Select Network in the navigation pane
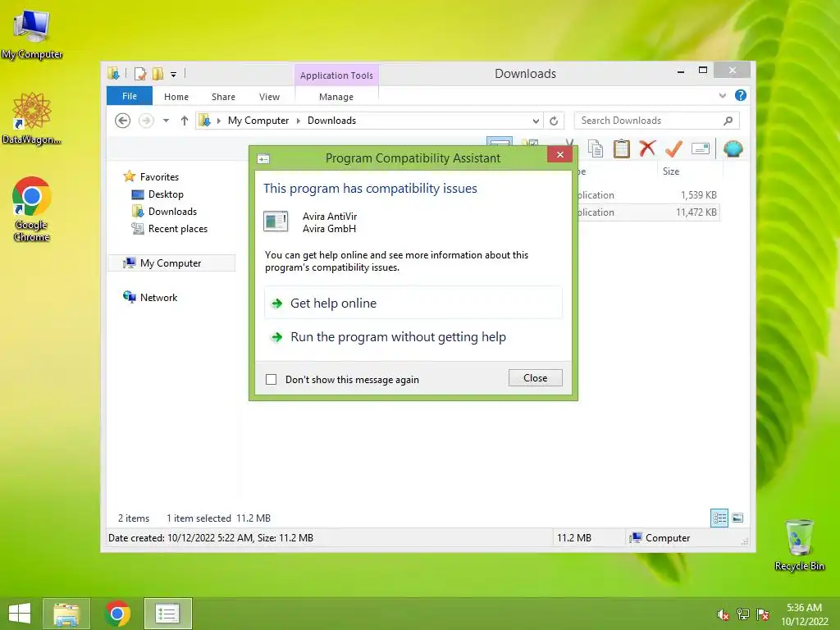 (x=158, y=297)
